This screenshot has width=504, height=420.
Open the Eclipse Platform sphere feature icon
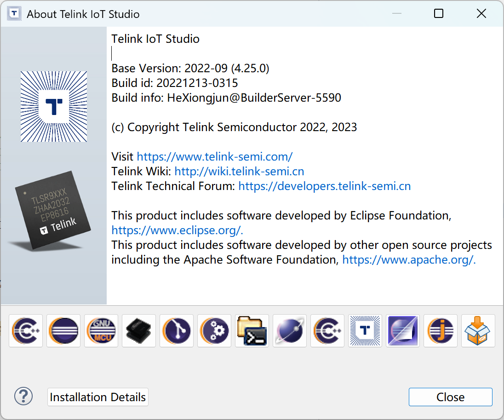coord(63,331)
